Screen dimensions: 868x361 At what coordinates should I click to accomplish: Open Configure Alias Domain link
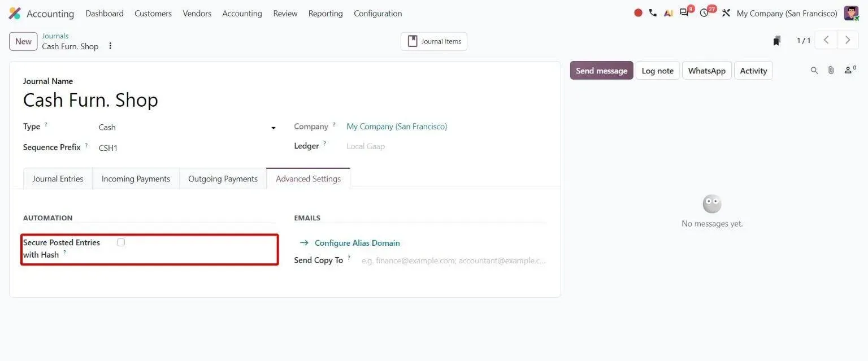357,243
